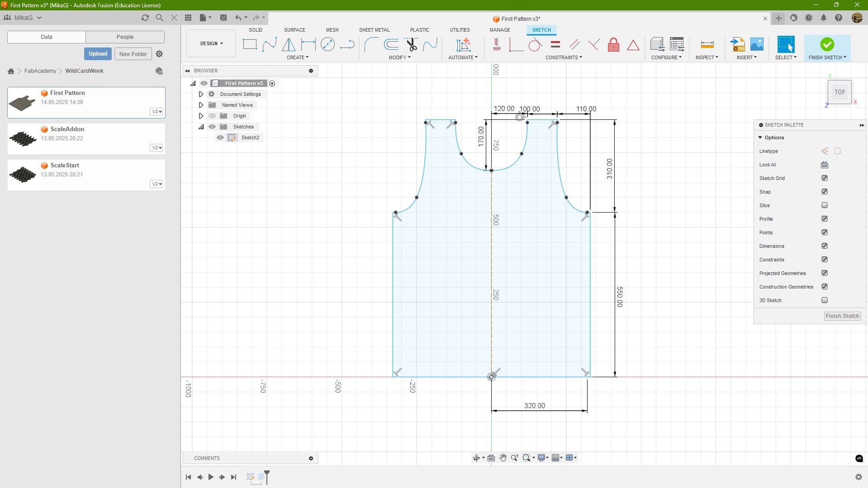The width and height of the screenshot is (868, 488).
Task: Switch to the SHEET METAL tab
Action: pyautogui.click(x=374, y=30)
